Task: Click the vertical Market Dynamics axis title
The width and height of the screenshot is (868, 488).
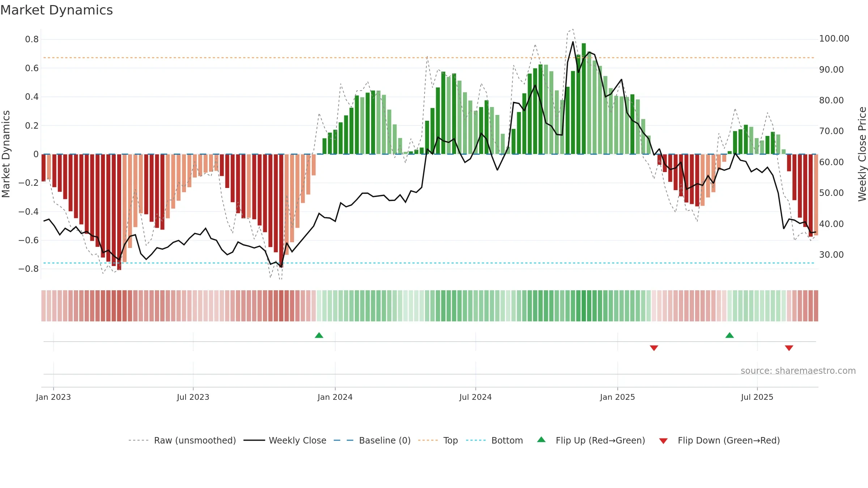Action: coord(6,154)
